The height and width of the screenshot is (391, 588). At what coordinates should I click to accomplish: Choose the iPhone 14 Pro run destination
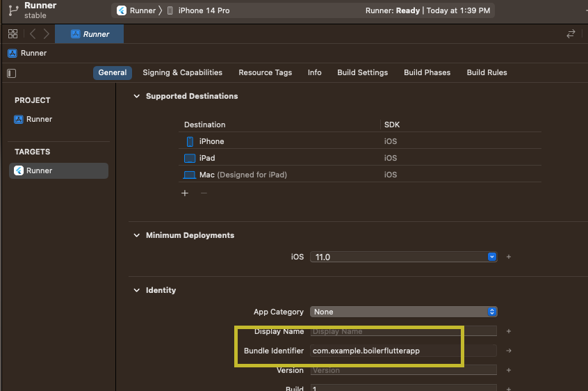(198, 10)
